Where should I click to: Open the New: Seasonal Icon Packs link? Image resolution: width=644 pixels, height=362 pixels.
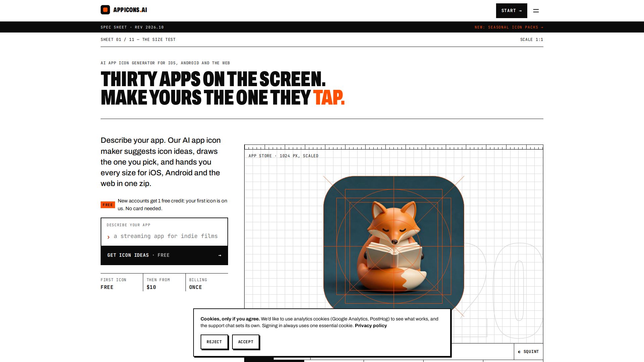[x=509, y=27]
